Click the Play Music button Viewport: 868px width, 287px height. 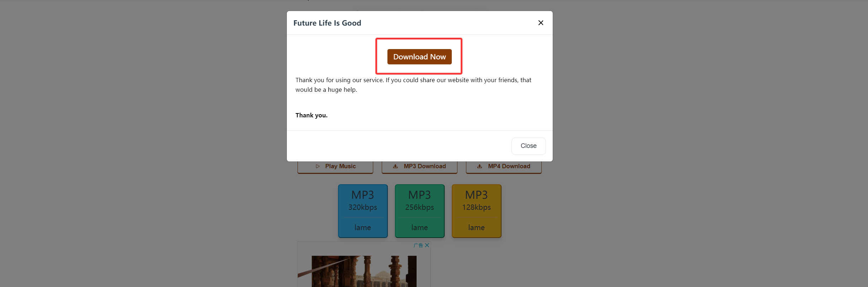point(335,166)
